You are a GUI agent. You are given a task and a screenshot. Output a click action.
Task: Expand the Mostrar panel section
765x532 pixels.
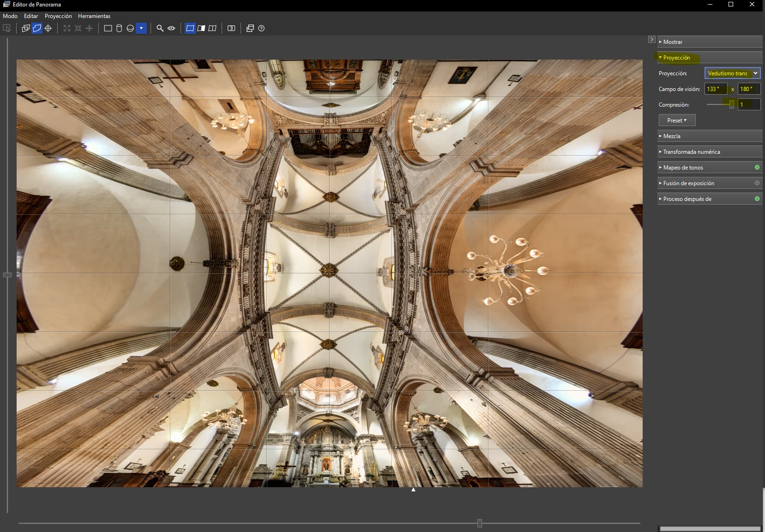pyautogui.click(x=710, y=42)
